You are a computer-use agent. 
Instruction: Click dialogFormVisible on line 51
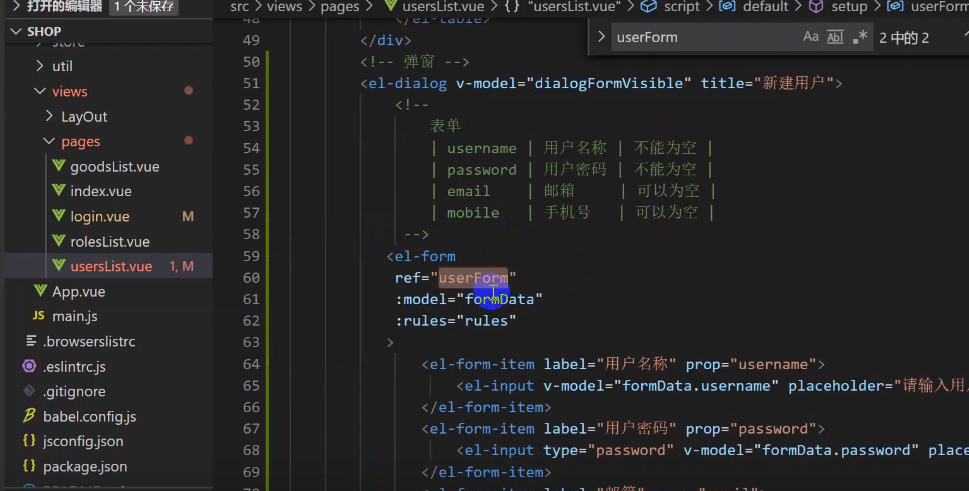pyautogui.click(x=608, y=83)
